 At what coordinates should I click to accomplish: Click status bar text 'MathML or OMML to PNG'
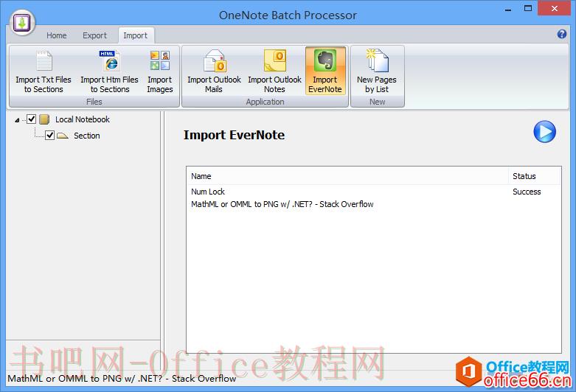[122, 379]
